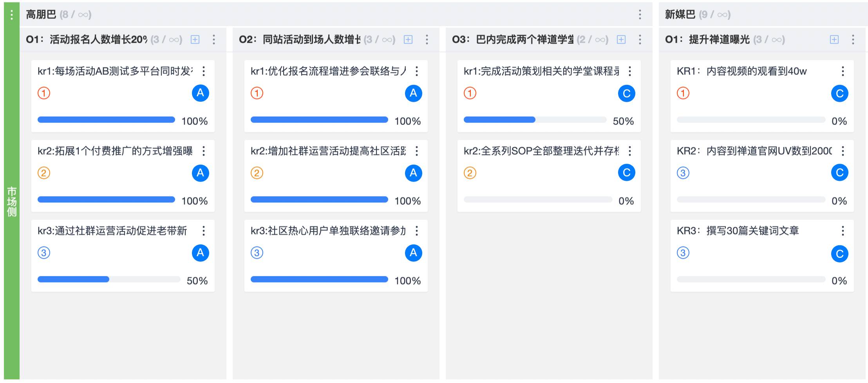Click the plus icon on the O1 提升禅道曝光 column

834,40
